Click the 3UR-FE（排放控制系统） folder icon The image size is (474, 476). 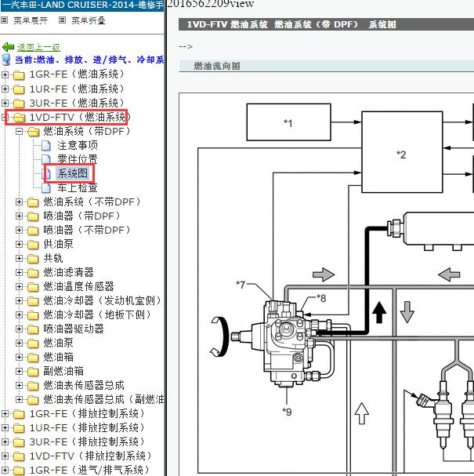(x=19, y=442)
